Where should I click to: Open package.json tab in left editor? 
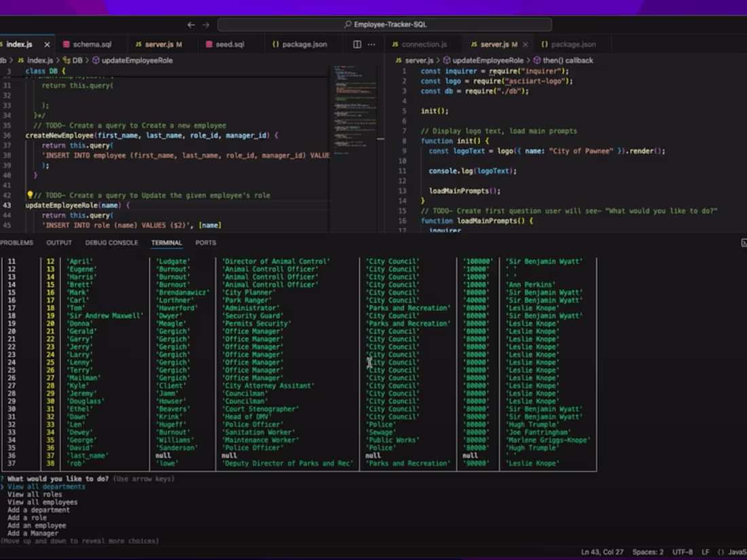(299, 44)
